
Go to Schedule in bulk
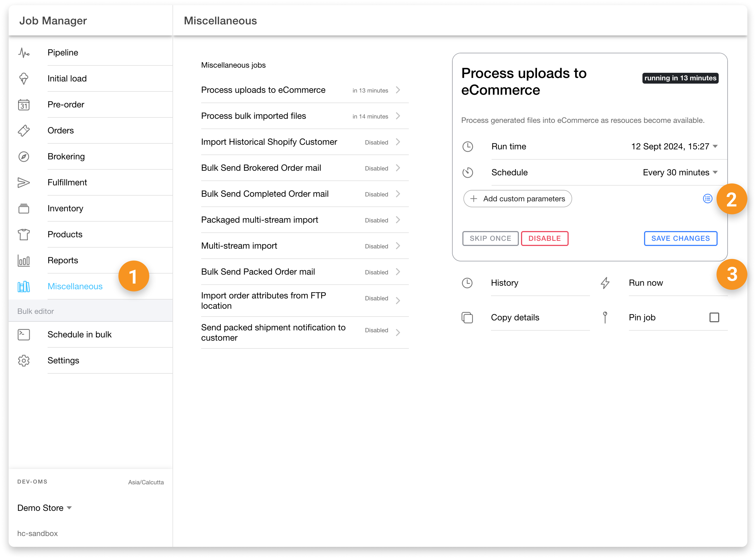click(79, 334)
